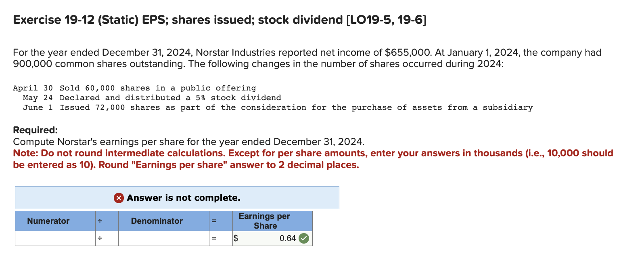Click the 'Earnings per Share' column header

click(265, 221)
